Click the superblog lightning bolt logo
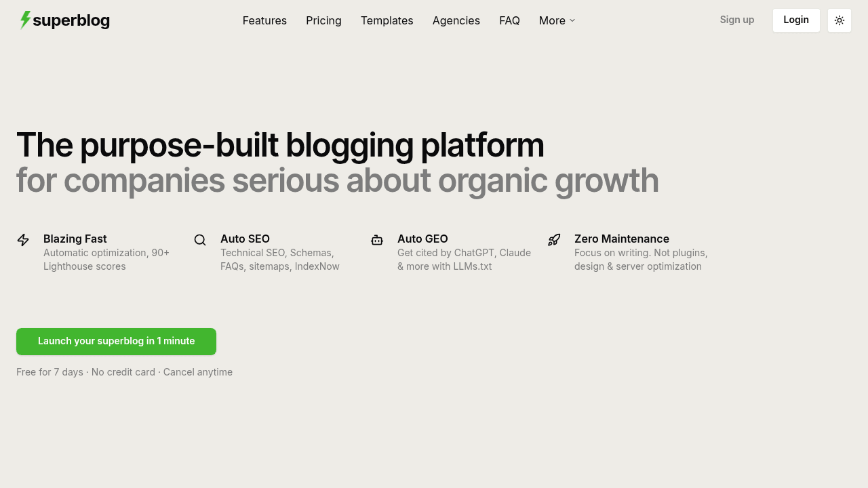This screenshot has width=868, height=488. pos(24,20)
